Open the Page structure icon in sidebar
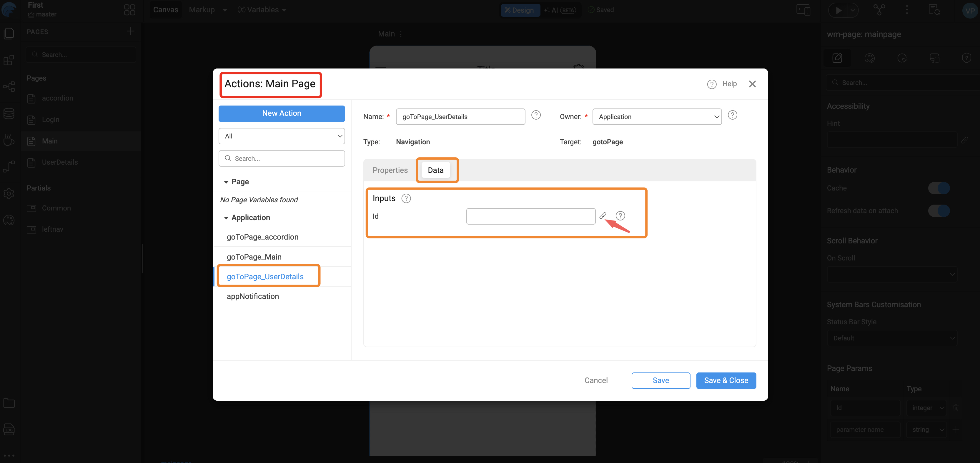The width and height of the screenshot is (980, 463). (9, 87)
